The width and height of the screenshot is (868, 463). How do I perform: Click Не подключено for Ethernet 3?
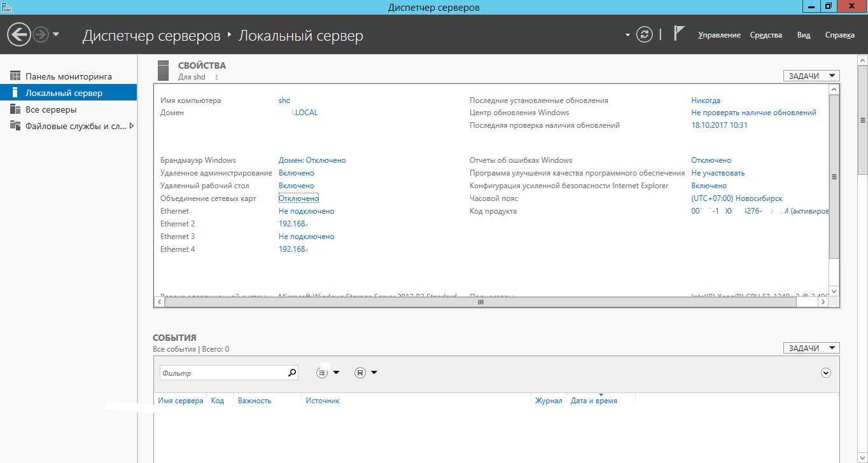pos(307,237)
